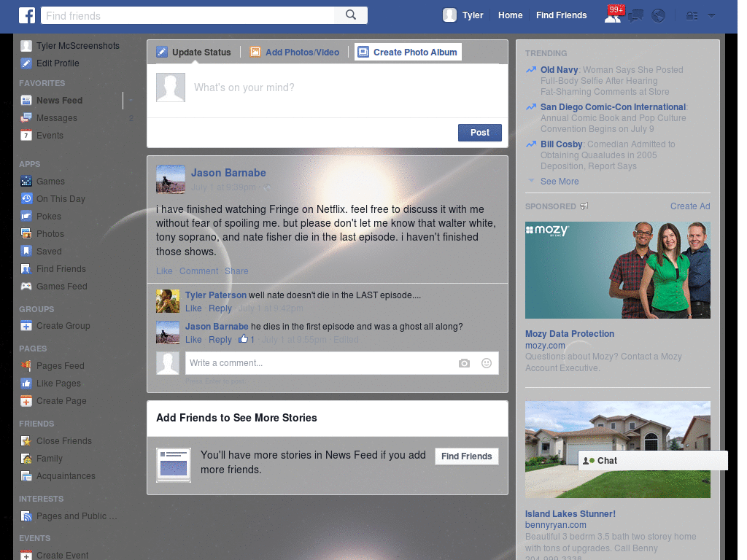This screenshot has width=747, height=560.
Task: Click the Island Lakes house ad image
Action: 617,449
